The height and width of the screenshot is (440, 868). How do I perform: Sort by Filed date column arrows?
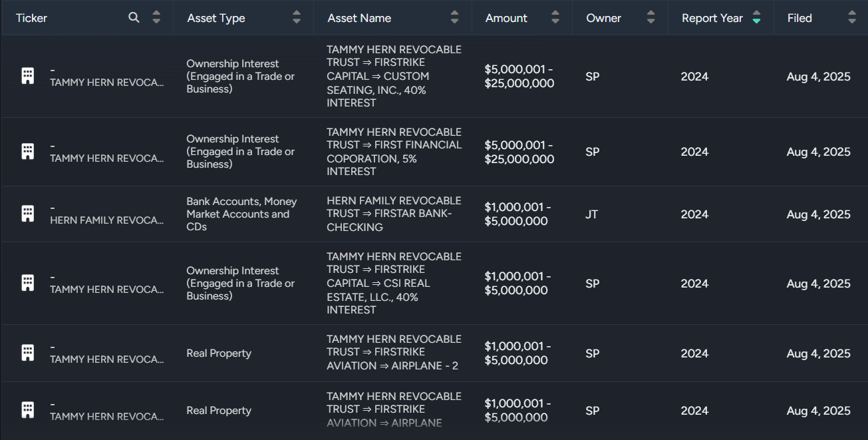coord(852,18)
